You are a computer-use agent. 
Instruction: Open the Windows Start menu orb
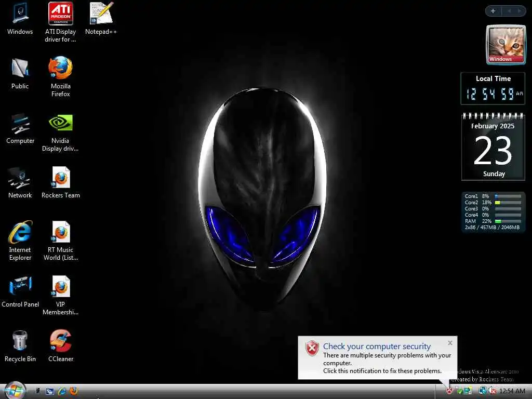[15, 391]
